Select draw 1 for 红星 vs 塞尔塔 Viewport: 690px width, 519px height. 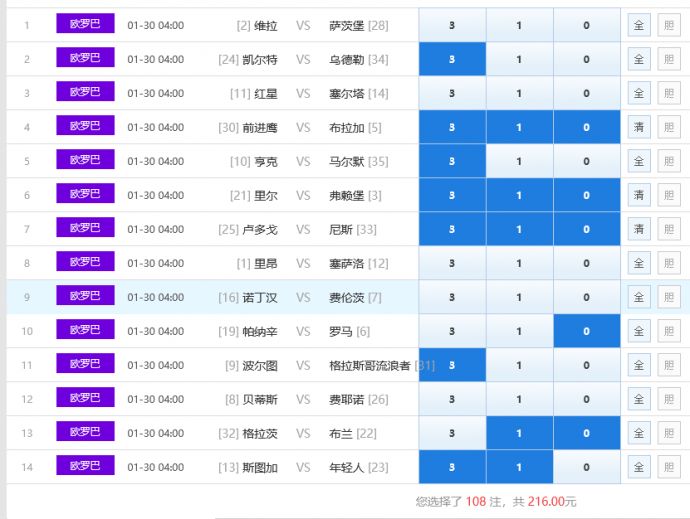click(x=518, y=93)
